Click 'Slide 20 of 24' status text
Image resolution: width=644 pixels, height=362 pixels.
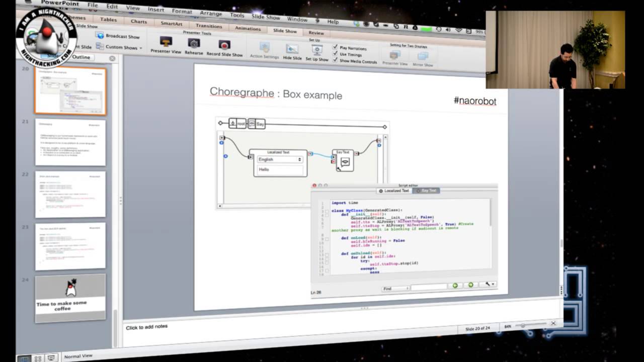[x=477, y=328]
